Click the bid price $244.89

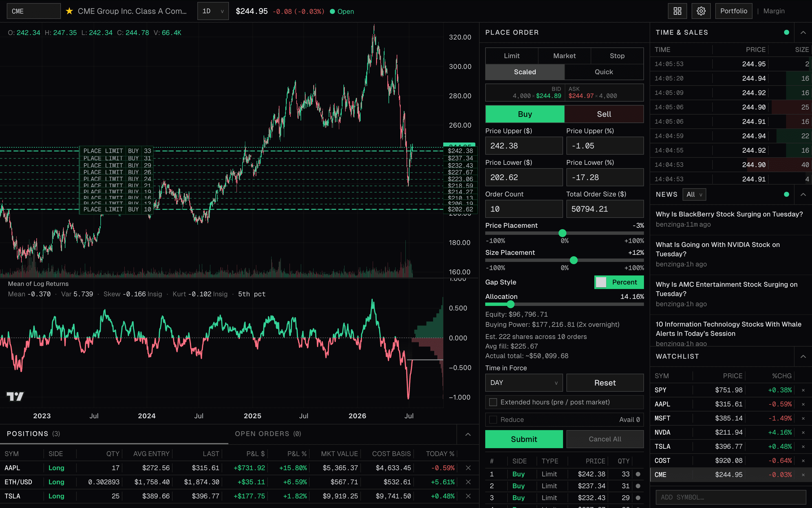pos(548,96)
